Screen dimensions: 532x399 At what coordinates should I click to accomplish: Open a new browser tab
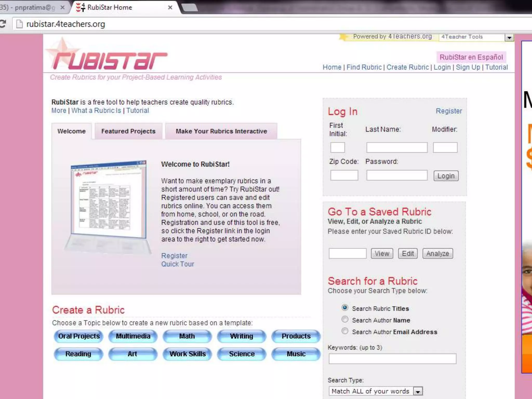190,8
